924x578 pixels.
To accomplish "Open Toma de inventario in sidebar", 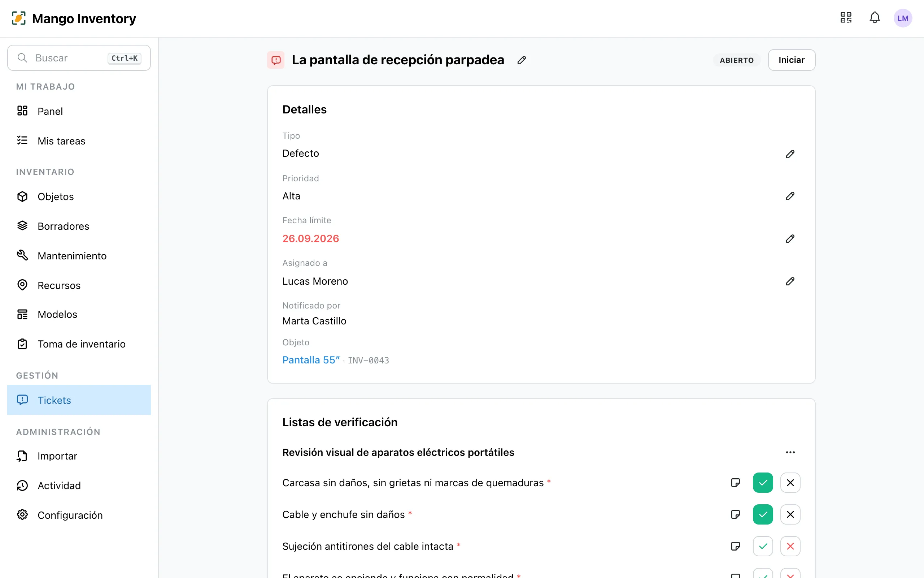I will pos(79,344).
